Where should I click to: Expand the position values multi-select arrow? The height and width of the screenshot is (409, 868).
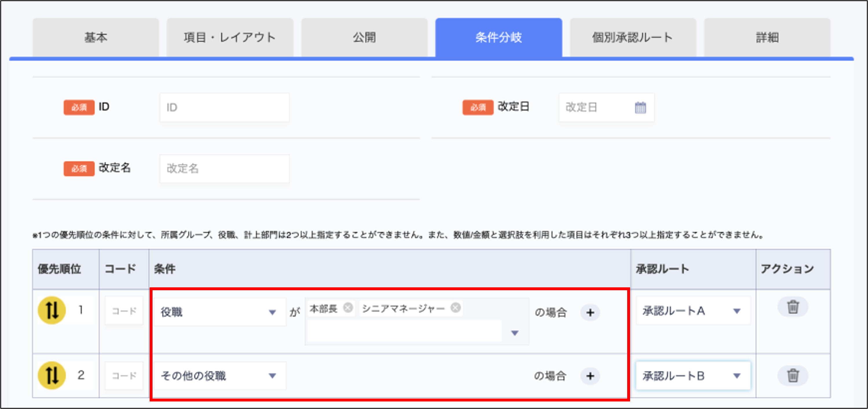(515, 333)
